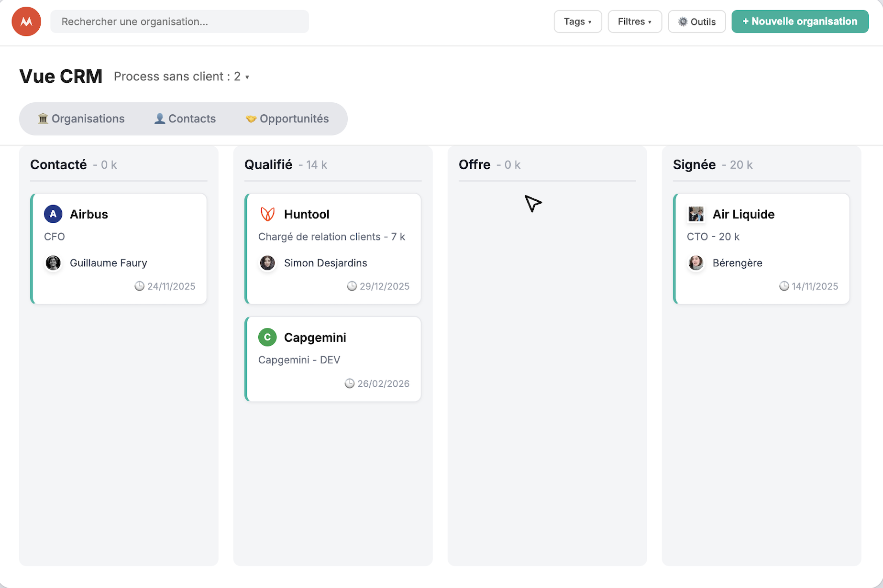The width and height of the screenshot is (883, 588).
Task: Click the clock icon on the Capgemini card
Action: coord(350,383)
